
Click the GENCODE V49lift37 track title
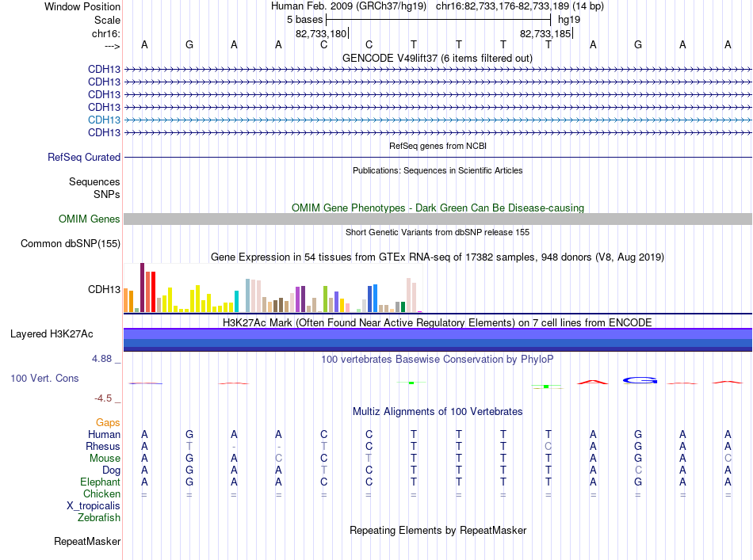pos(437,58)
